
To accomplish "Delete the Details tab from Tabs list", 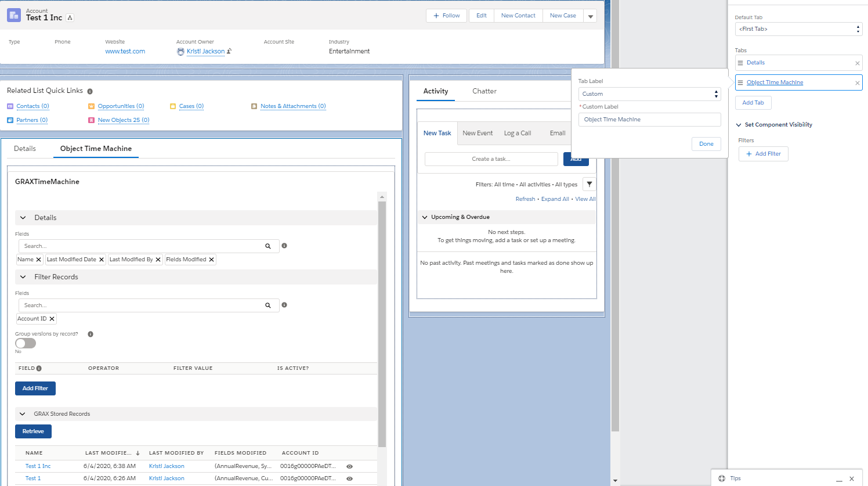I will tap(858, 63).
